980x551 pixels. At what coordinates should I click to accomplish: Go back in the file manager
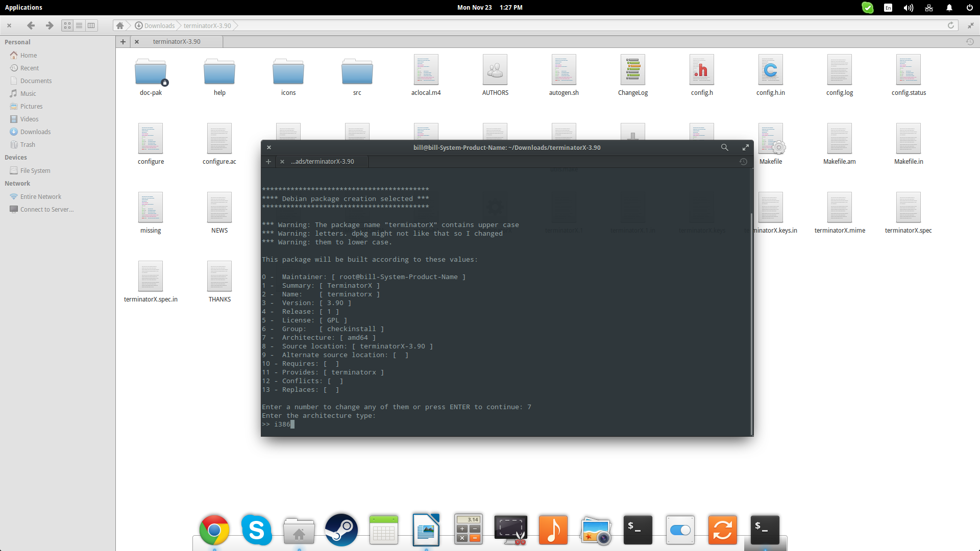point(31,26)
